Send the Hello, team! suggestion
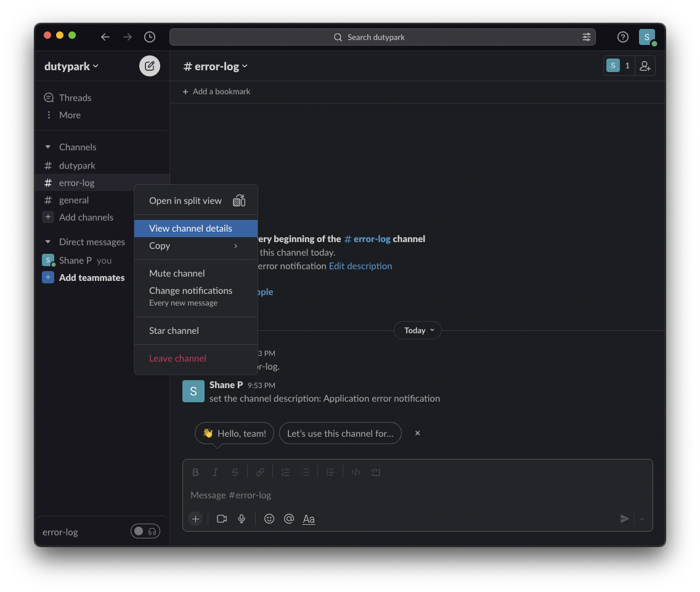Screen dimensions: 700x592 pyautogui.click(x=234, y=433)
